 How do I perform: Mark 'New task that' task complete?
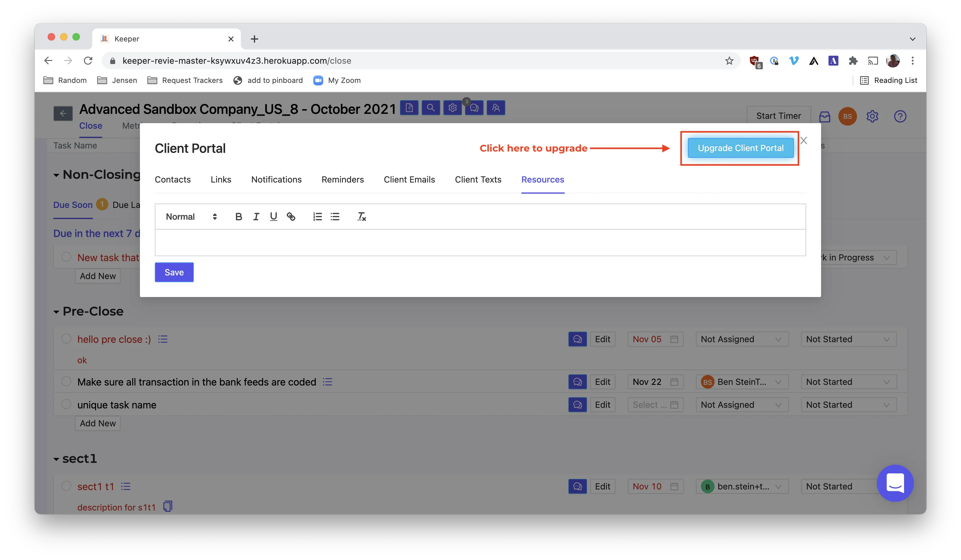pyautogui.click(x=66, y=257)
